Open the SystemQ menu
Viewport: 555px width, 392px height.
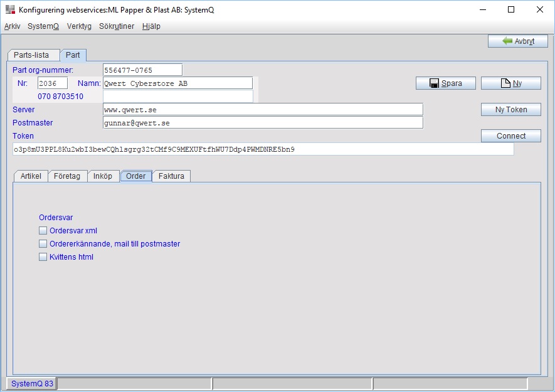(43, 26)
